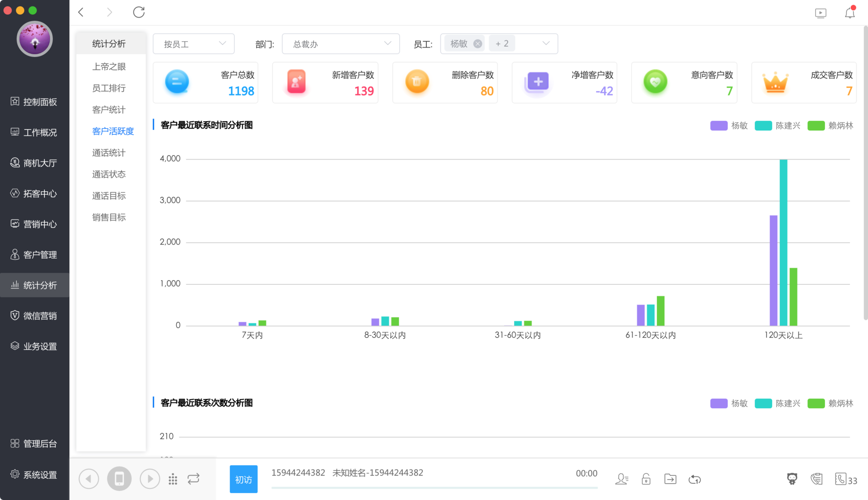
Task: Click the 1198 客户总数 value
Action: click(x=241, y=91)
